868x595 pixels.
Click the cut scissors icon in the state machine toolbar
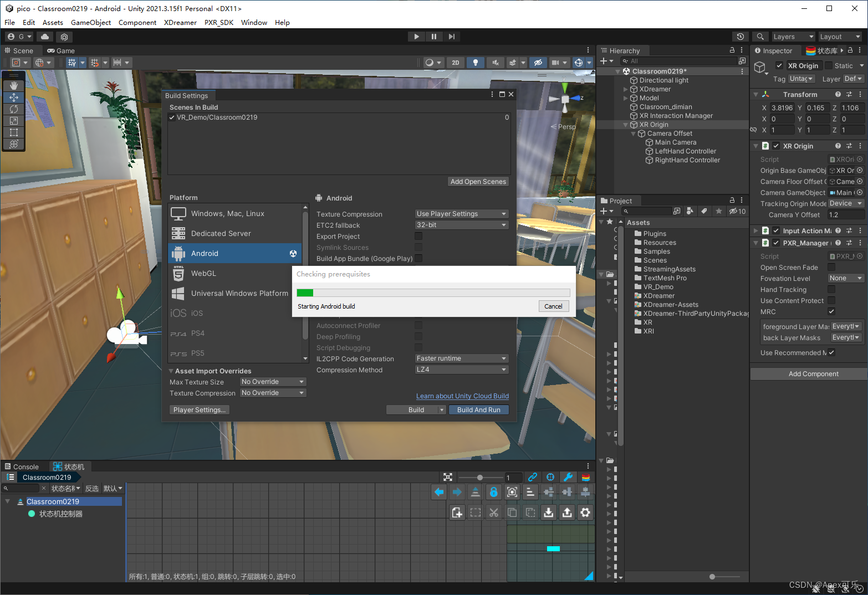coord(494,512)
